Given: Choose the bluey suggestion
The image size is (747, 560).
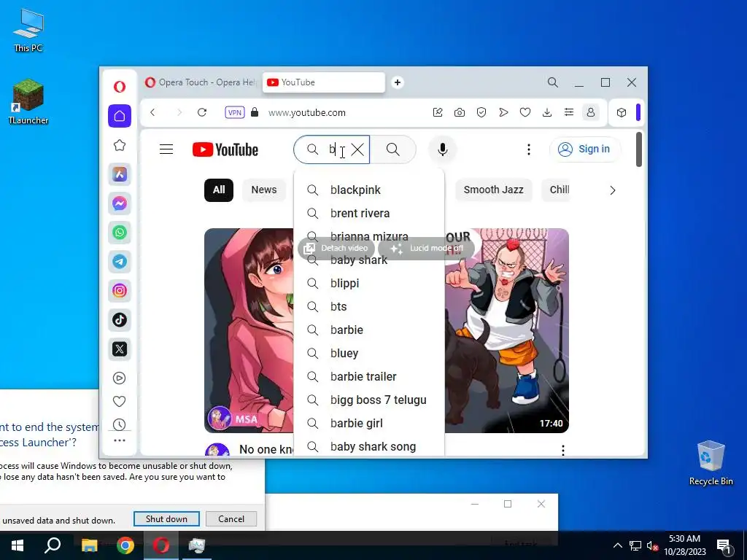Looking at the screenshot, I should point(369,354).
